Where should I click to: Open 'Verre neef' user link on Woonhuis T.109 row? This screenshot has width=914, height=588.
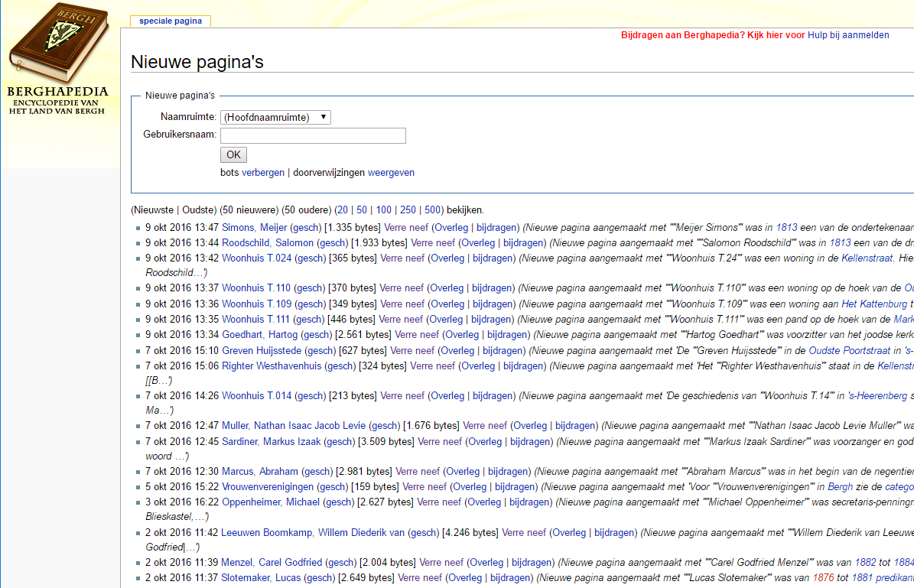coord(402,304)
